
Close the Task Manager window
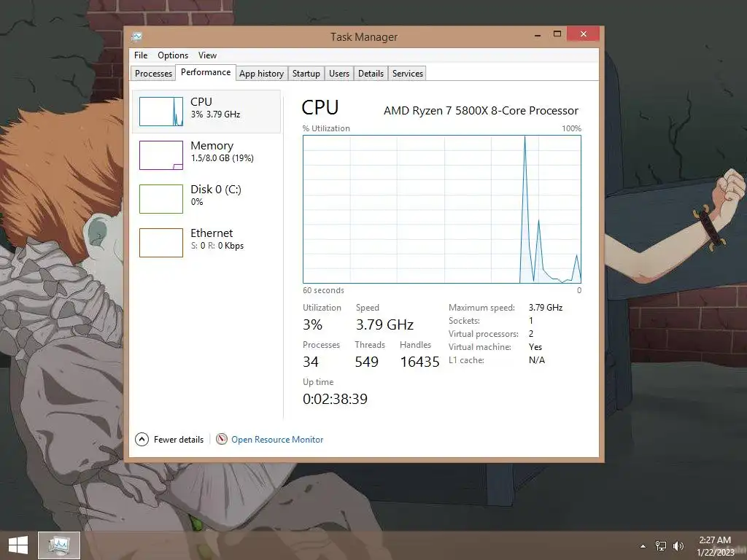tap(584, 34)
